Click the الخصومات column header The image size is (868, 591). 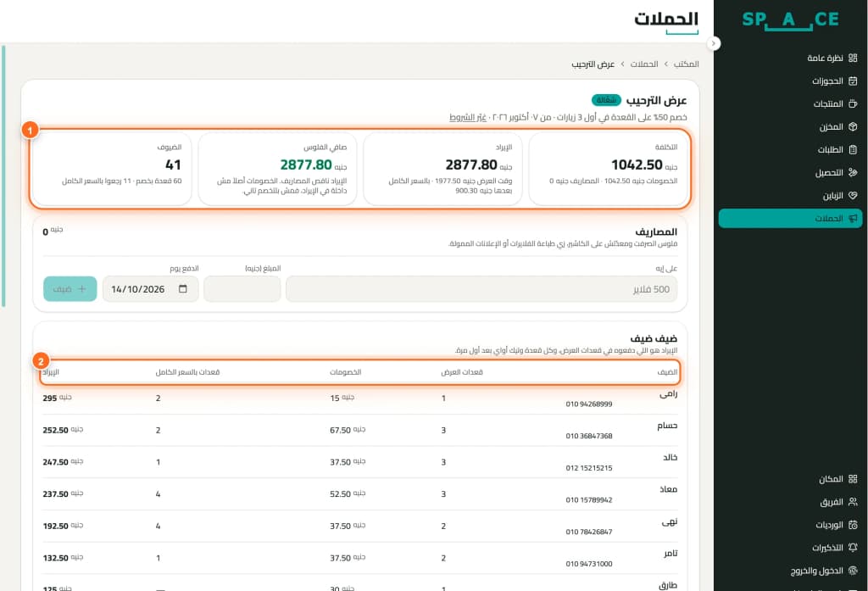[346, 372]
